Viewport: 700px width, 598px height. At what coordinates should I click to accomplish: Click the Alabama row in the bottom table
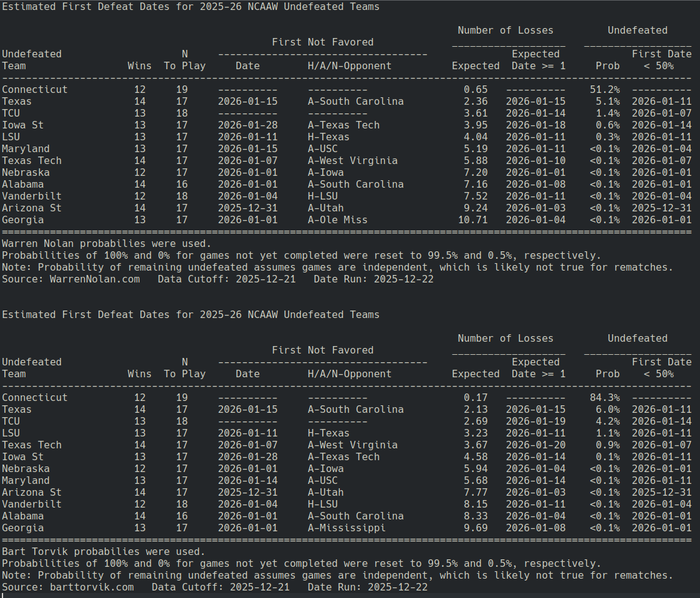(23, 516)
